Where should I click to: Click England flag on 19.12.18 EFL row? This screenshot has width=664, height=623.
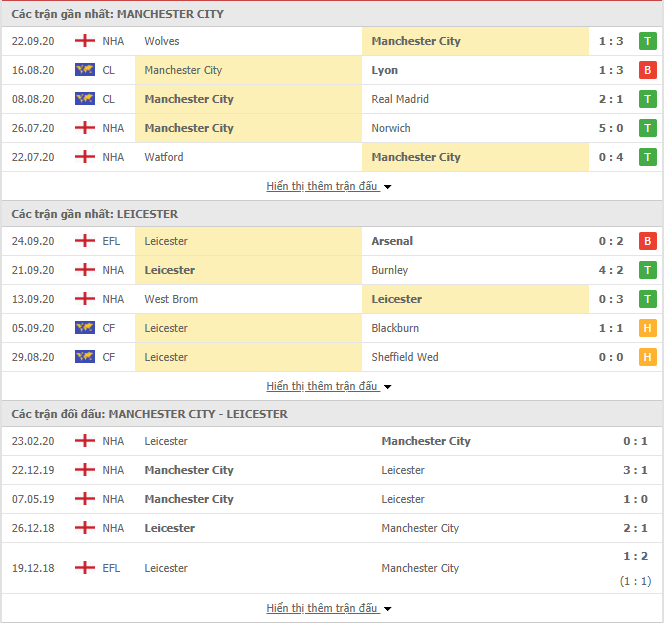(x=85, y=568)
